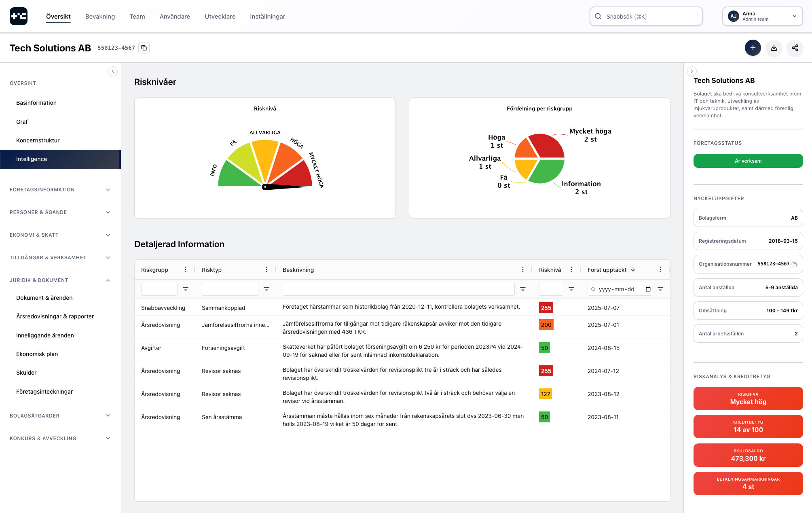The image size is (812, 513).
Task: Open the kebab menu on the Riskgrupp column
Action: (x=186, y=269)
